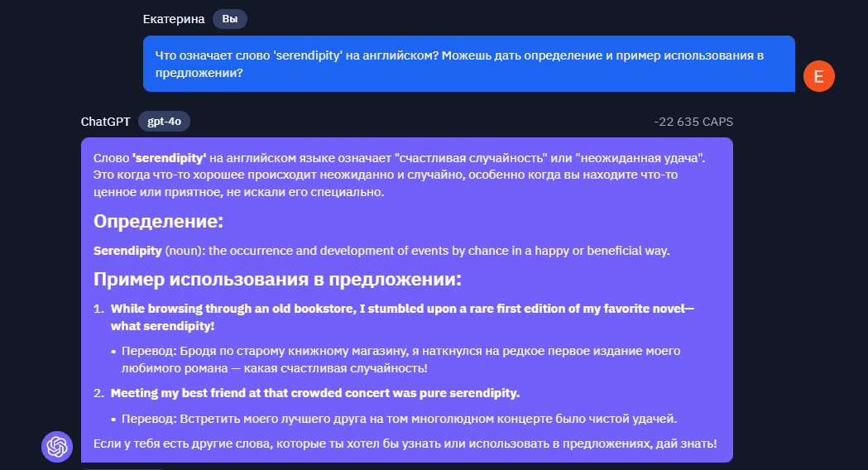Select the blue user question message bubble
The image size is (868, 470).
(x=469, y=64)
